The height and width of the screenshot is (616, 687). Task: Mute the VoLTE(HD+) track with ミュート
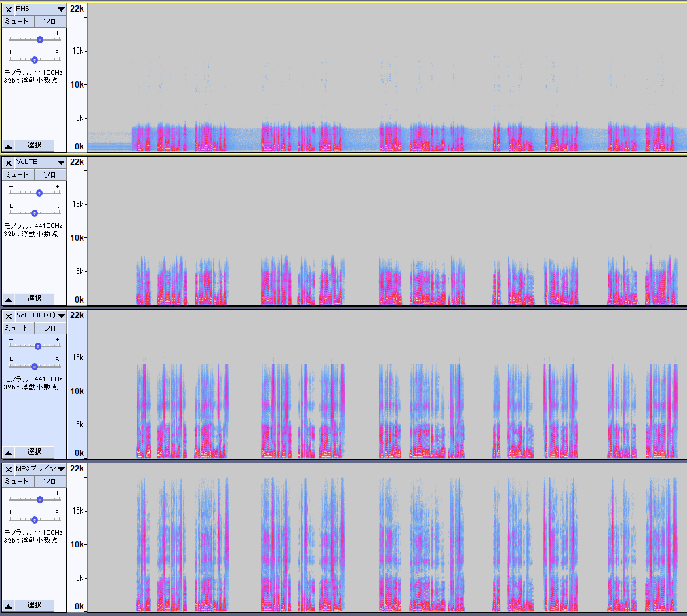18,328
